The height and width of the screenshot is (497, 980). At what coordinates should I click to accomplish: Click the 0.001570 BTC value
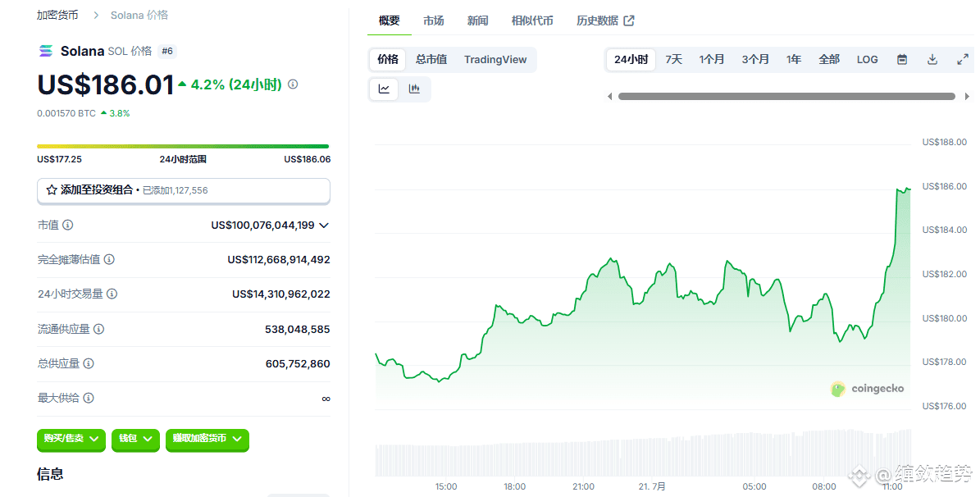(x=66, y=113)
